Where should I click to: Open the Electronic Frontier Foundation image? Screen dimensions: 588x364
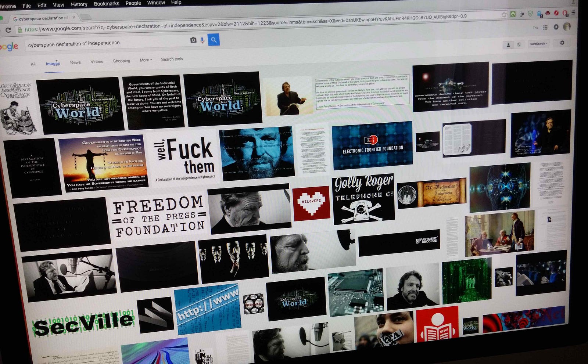(372, 145)
